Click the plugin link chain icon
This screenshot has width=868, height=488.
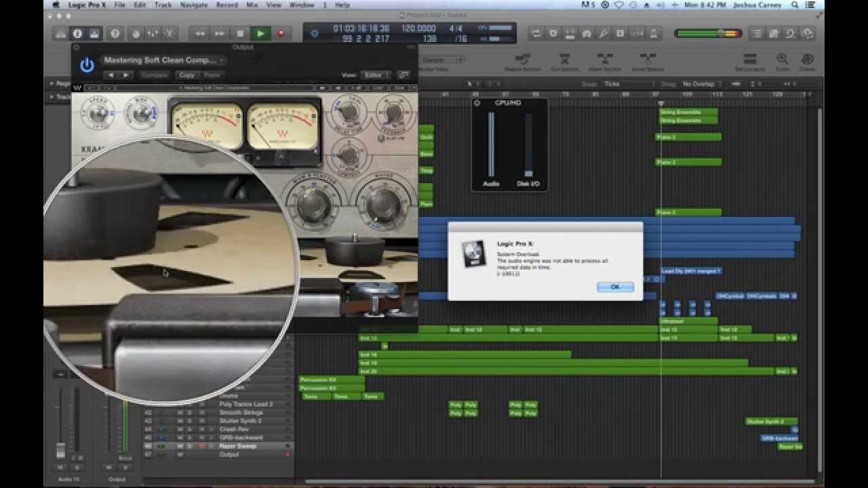point(404,75)
